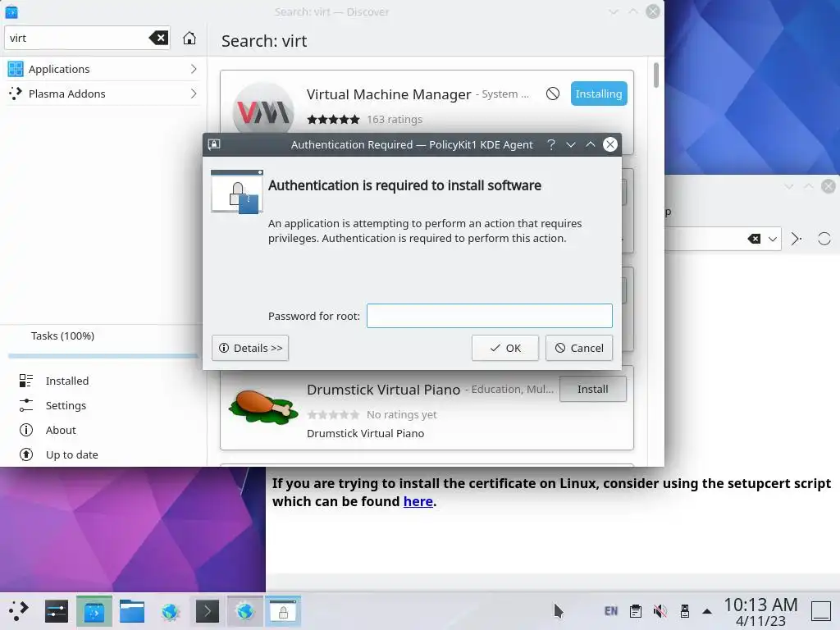The height and width of the screenshot is (630, 840).
Task: Click Drumstick Virtual Piano title
Action: pyautogui.click(x=384, y=390)
